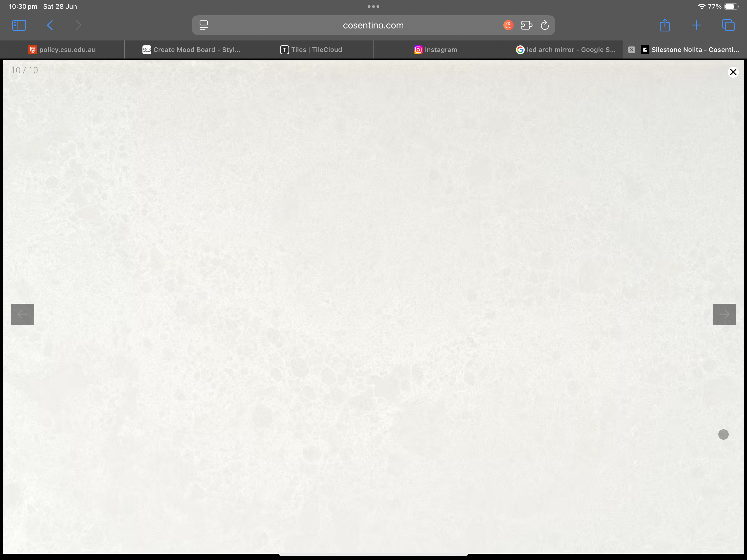
Task: Open the page reader menu icon
Action: (x=203, y=25)
